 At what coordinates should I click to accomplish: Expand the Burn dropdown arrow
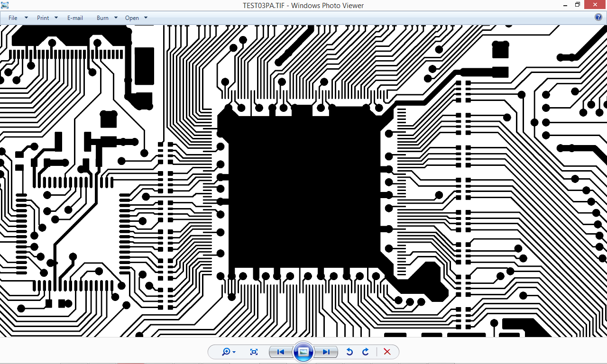coord(115,18)
